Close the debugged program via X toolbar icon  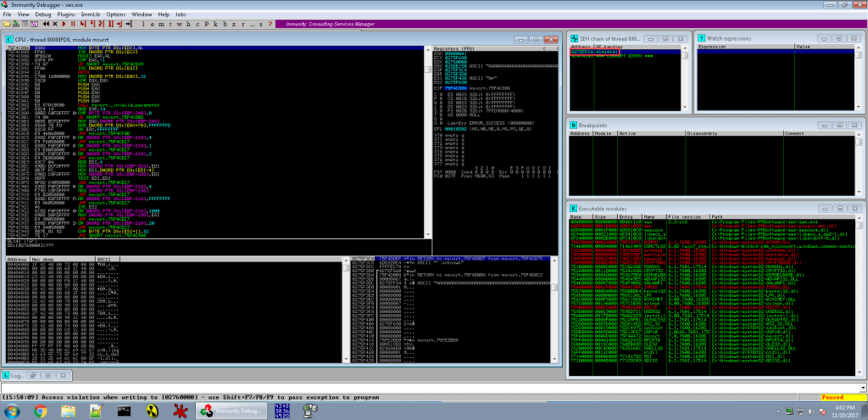point(55,25)
